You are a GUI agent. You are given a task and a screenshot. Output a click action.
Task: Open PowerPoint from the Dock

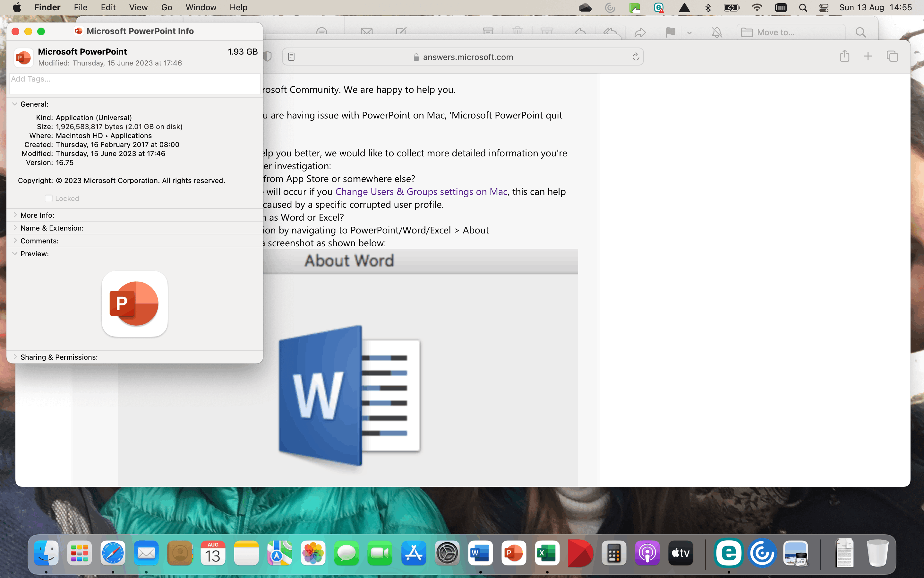[x=514, y=553]
